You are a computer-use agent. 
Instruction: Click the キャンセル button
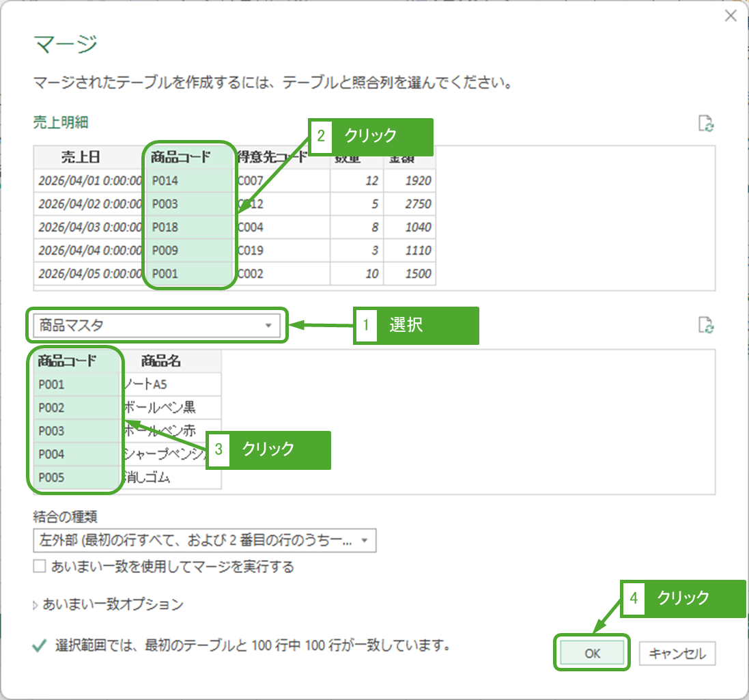coord(677,654)
